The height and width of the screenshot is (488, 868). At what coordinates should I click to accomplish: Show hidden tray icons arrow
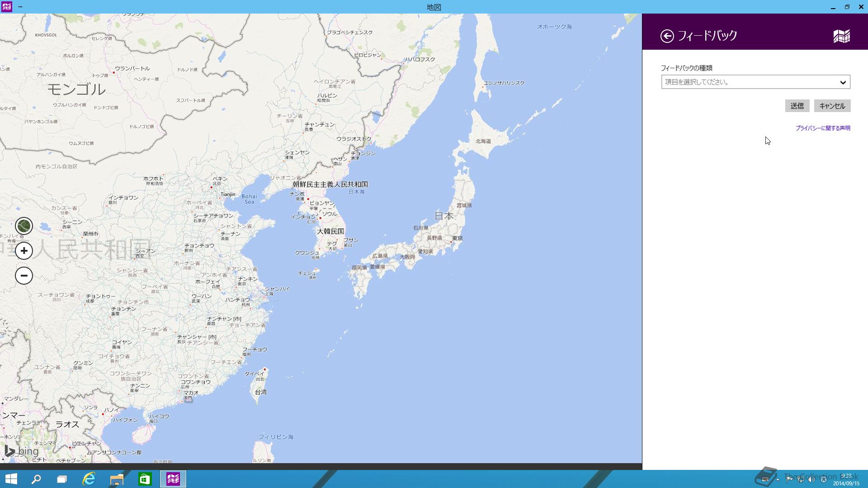tap(778, 479)
